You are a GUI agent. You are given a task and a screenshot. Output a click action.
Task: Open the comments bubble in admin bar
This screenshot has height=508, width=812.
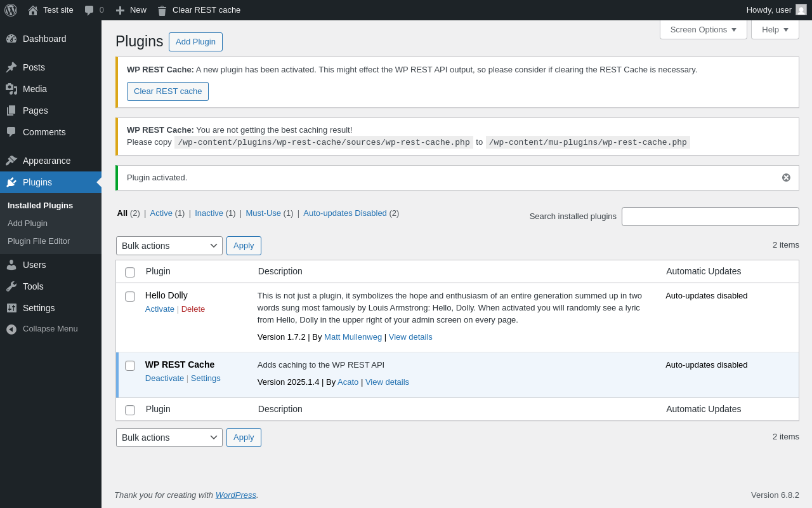pyautogui.click(x=89, y=10)
